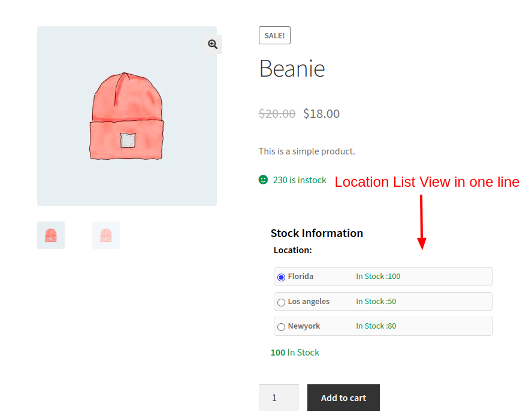Click the quantity input field
The width and height of the screenshot is (532, 419).
[279, 397]
